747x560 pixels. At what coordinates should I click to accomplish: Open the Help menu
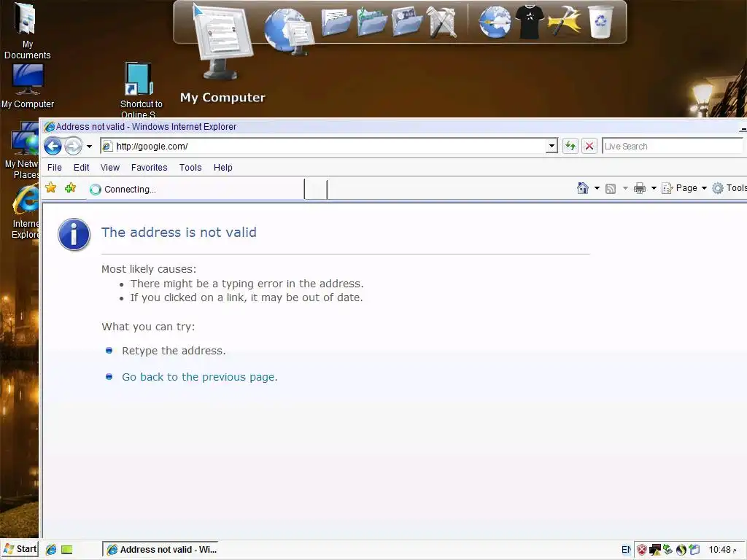point(223,168)
